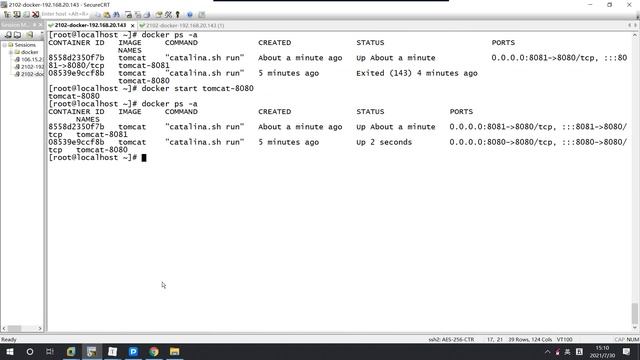The width and height of the screenshot is (640, 360).
Task: Select the Sessions folder in tree
Action: pyautogui.click(x=25, y=45)
